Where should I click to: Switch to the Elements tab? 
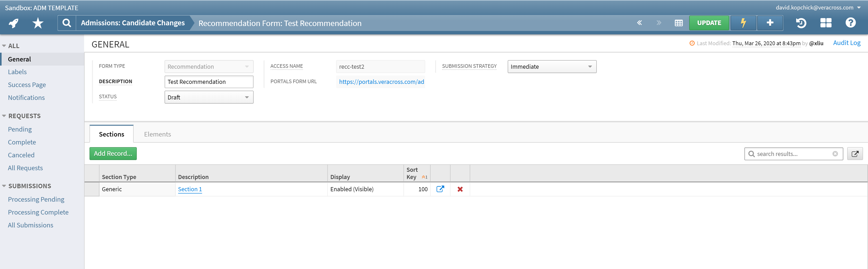pyautogui.click(x=157, y=134)
